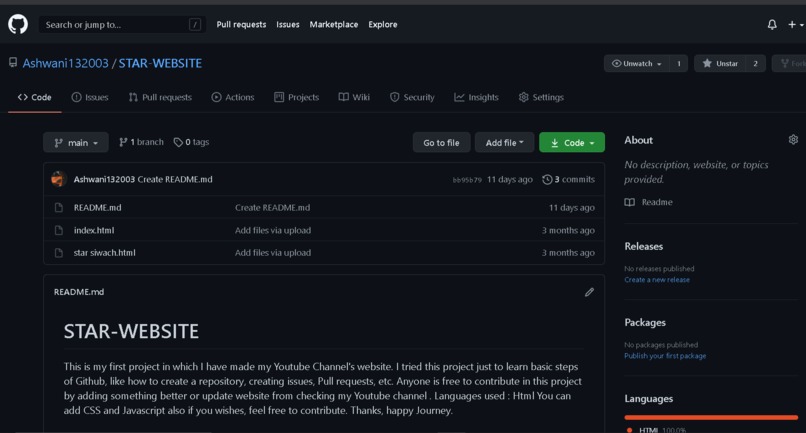Switch to the Wiki tab
Viewport: 806px width, 433px height.
coord(354,97)
